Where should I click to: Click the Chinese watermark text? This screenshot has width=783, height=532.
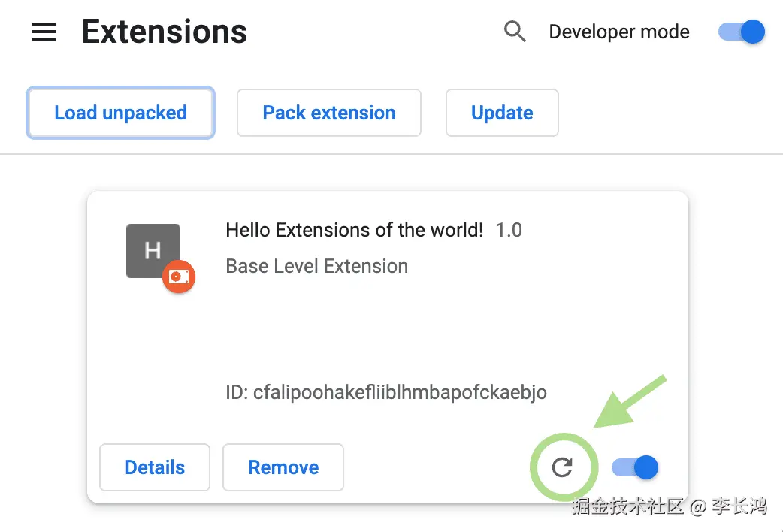point(669,506)
